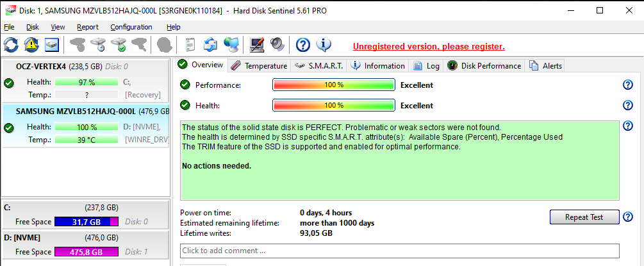Click the C: free space bar
The width and height of the screenshot is (644, 266).
pyautogui.click(x=87, y=222)
